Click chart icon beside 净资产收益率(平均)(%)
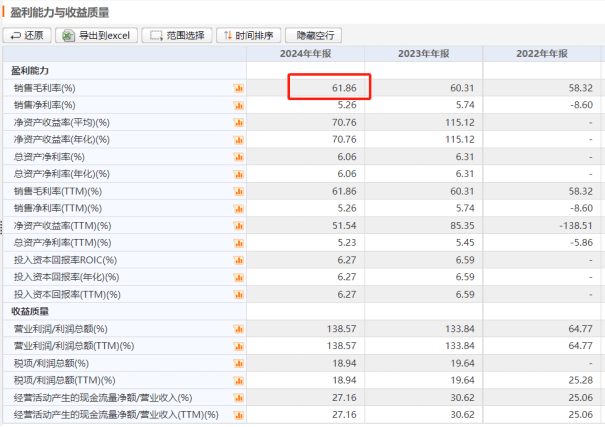Image resolution: width=605 pixels, height=427 pixels. click(238, 123)
